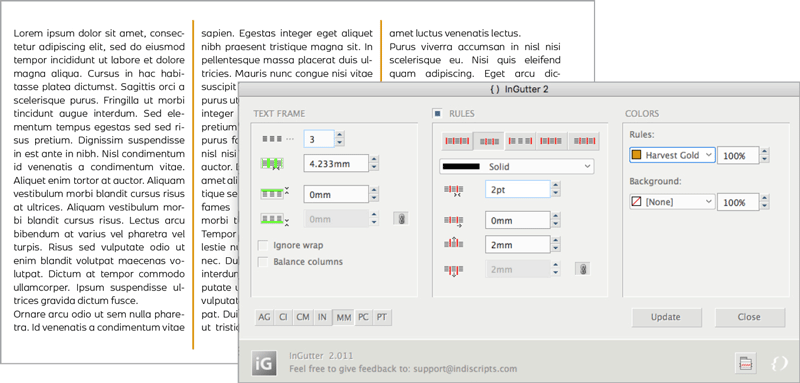Decrease column count with the down arrow
The width and height of the screenshot is (800, 383).
[340, 142]
